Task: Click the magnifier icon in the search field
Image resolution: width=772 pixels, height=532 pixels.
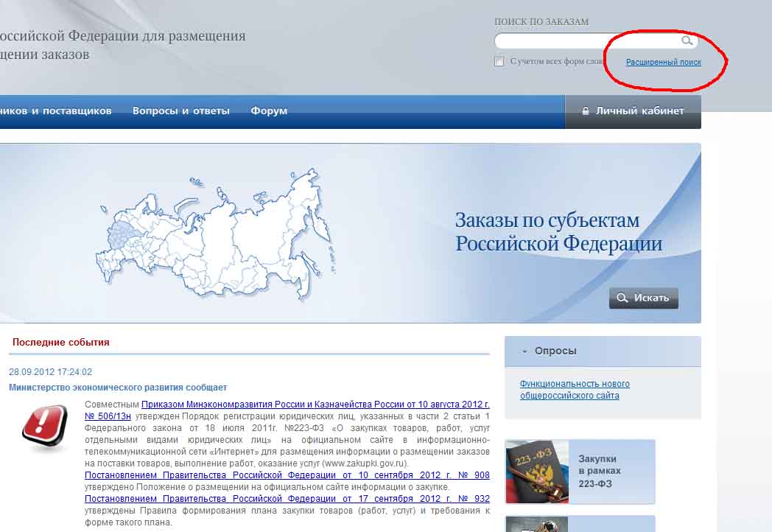Action: point(687,41)
